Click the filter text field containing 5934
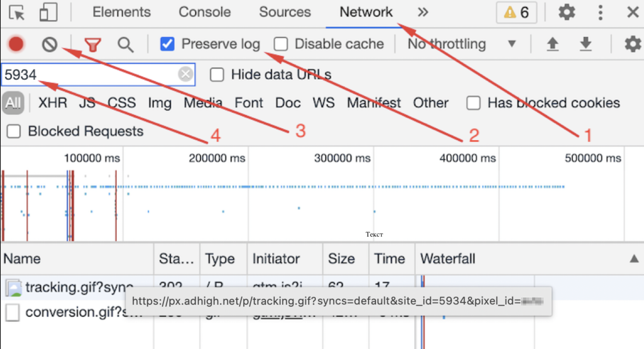This screenshot has height=349, width=644. click(89, 74)
